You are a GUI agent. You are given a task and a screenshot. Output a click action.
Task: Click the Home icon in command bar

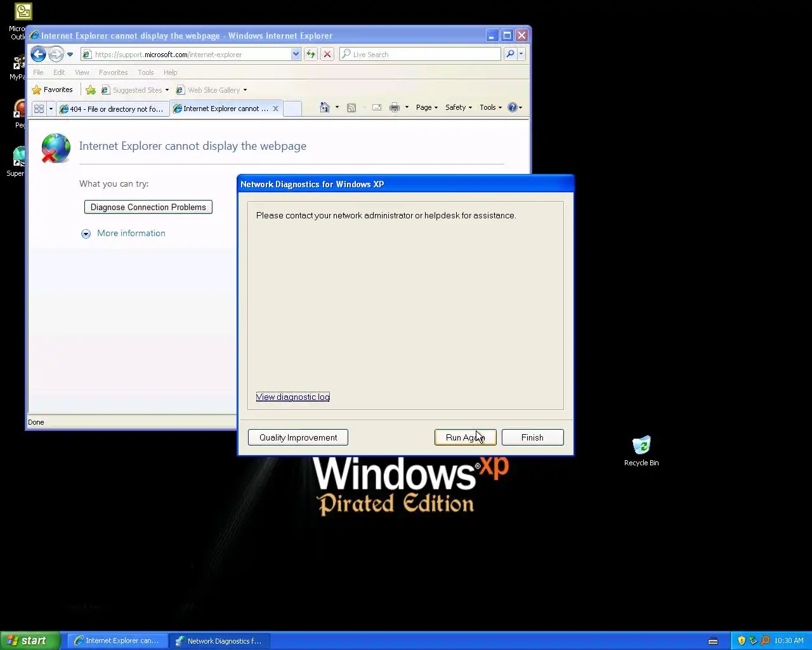point(325,107)
